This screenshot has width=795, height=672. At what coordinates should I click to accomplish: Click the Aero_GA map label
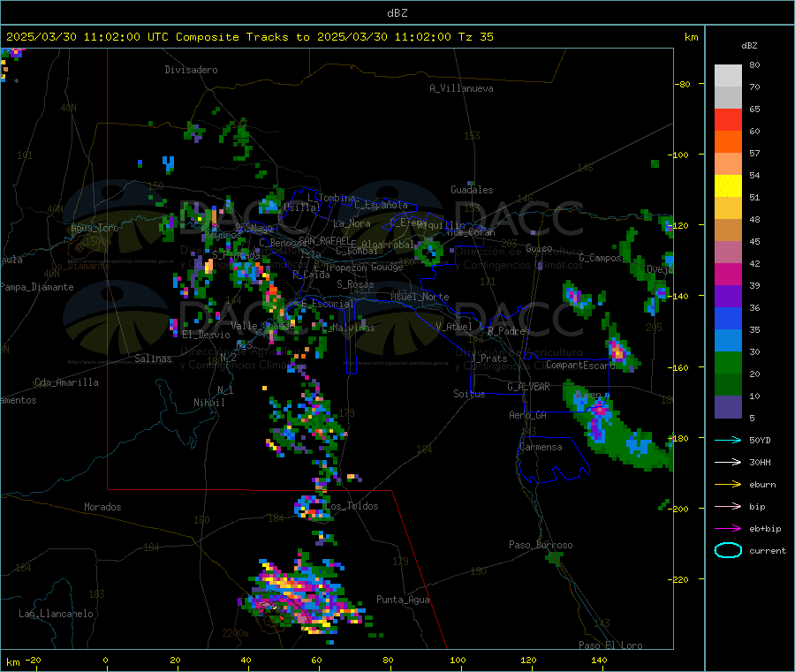coord(528,415)
